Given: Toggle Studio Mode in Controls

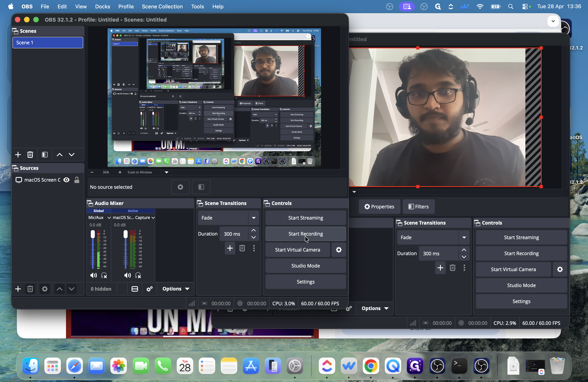Looking at the screenshot, I should (x=306, y=266).
